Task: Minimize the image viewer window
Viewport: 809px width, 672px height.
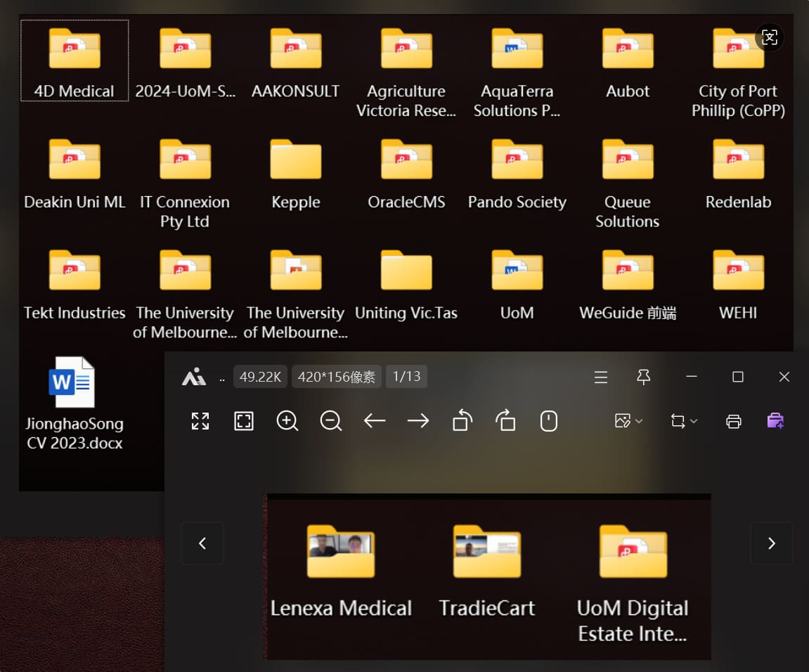Action: point(692,377)
